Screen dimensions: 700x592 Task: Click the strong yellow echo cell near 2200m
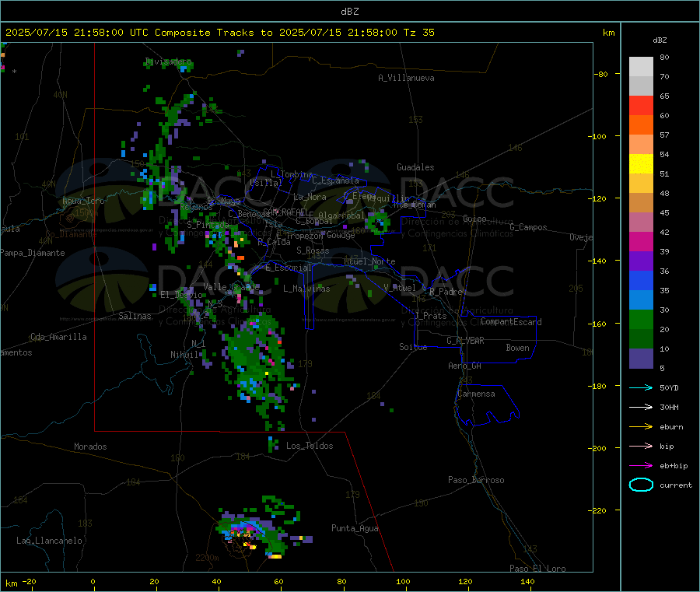(x=275, y=556)
